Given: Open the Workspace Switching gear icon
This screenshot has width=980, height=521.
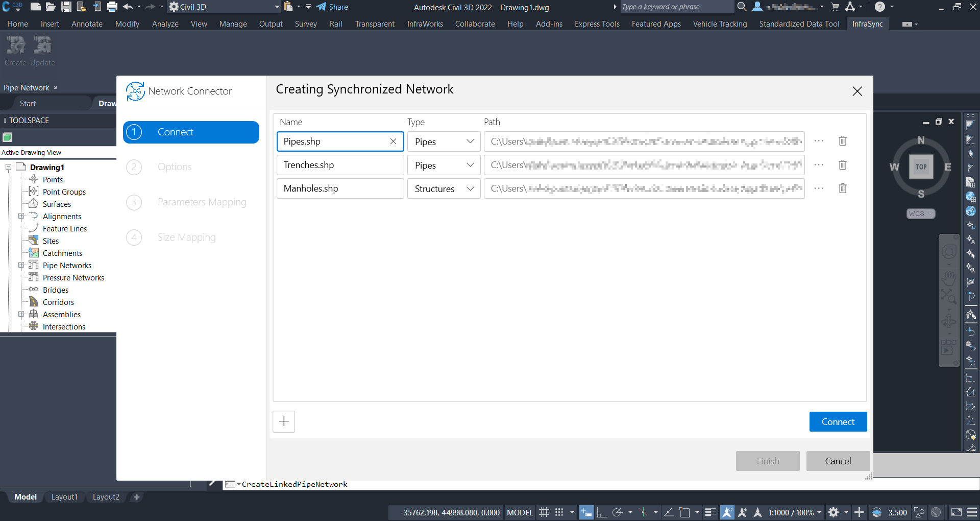Looking at the screenshot, I should 834,512.
